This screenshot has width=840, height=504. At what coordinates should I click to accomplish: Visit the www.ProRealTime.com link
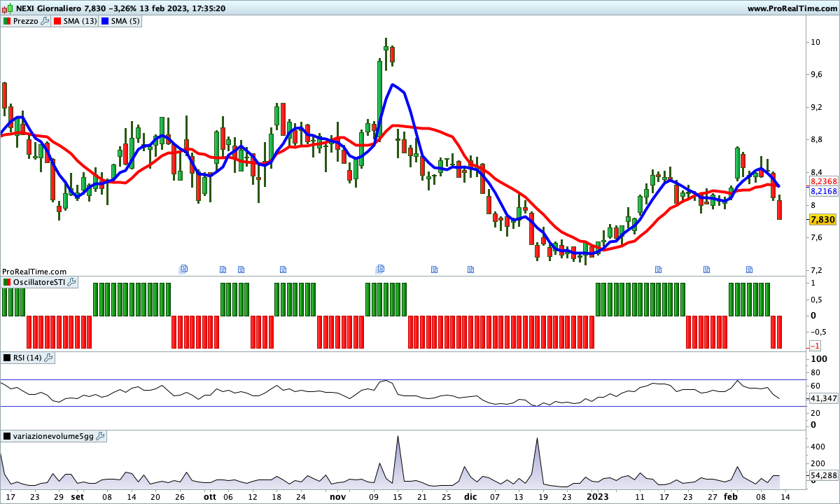tap(792, 8)
